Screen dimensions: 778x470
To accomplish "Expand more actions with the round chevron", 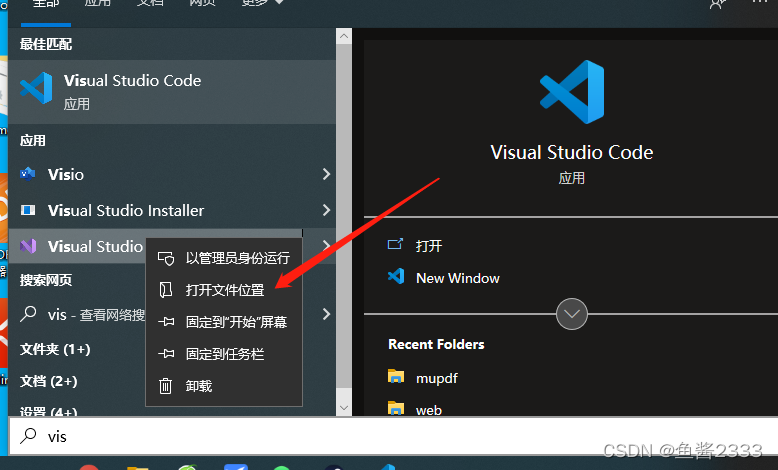I will (572, 314).
